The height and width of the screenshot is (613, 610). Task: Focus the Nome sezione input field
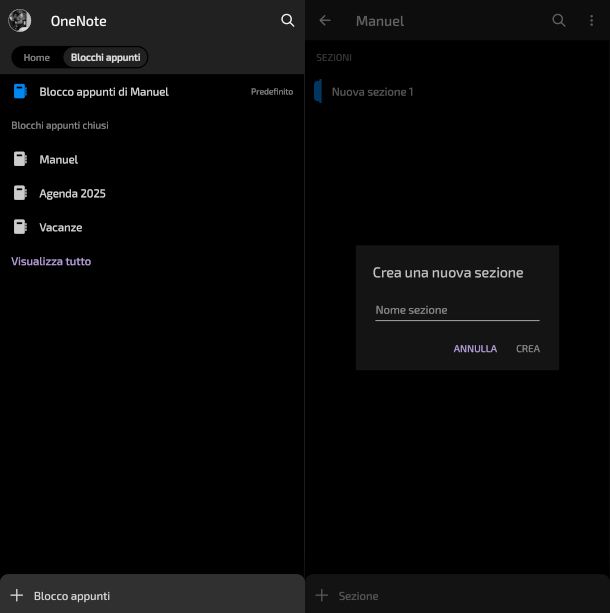(457, 310)
